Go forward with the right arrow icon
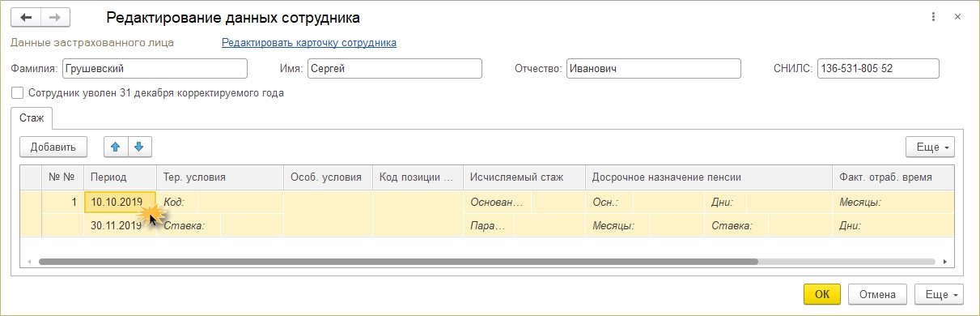The width and height of the screenshot is (980, 316). coord(54,17)
